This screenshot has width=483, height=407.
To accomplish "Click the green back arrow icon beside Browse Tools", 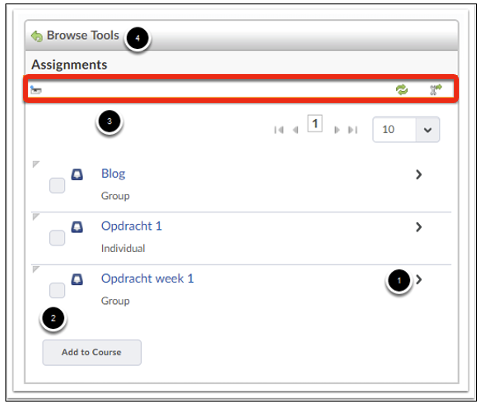I will pos(37,36).
